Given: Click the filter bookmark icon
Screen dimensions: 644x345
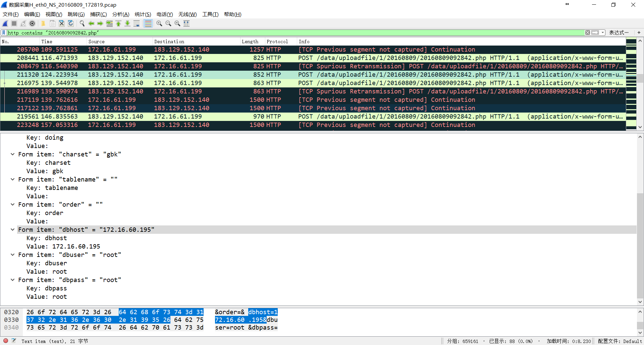Looking at the screenshot, I should [4, 32].
